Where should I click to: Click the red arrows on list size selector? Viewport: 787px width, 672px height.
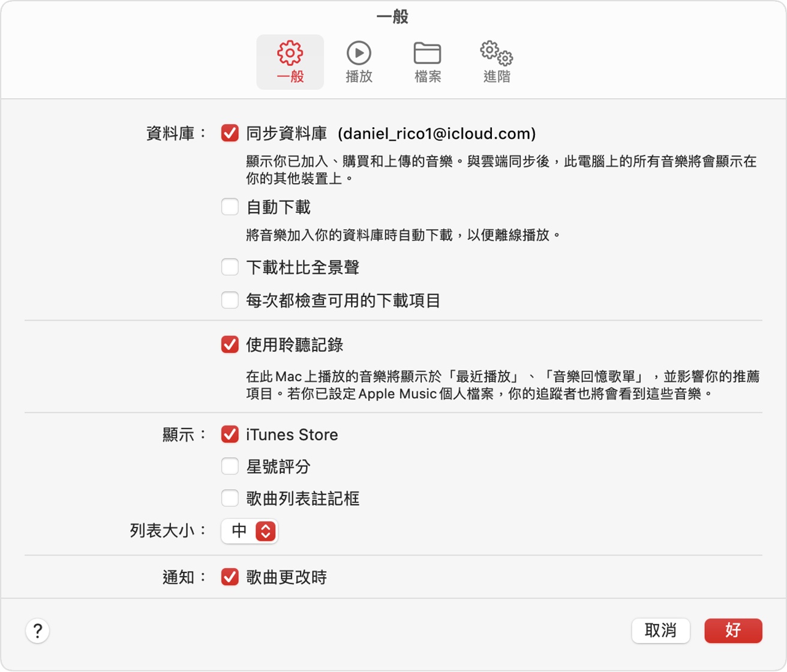point(265,531)
